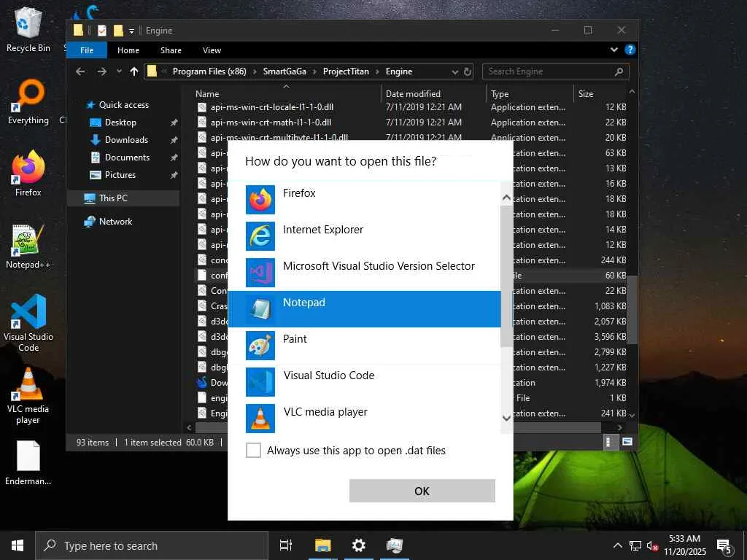The width and height of the screenshot is (747, 560).
Task: Click scroll-down arrow in app list
Action: click(506, 418)
